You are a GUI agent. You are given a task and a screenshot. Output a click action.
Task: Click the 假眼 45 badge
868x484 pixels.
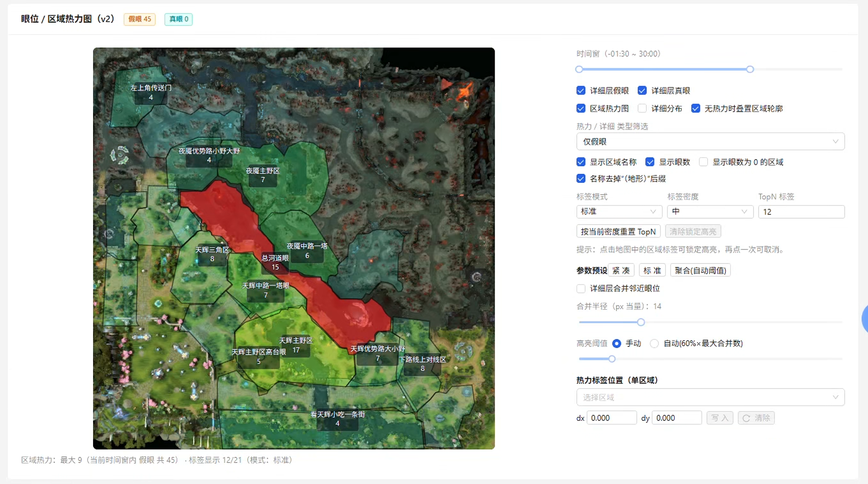(139, 19)
